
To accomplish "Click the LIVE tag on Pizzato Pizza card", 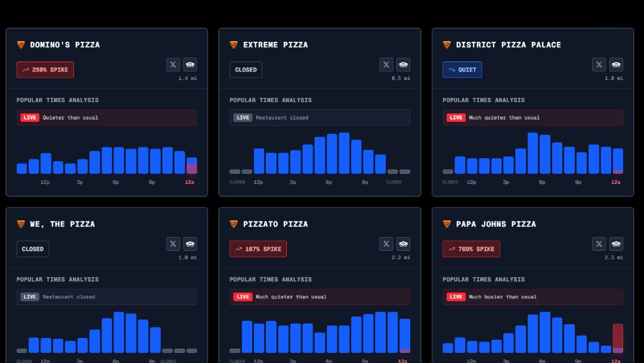I will click(243, 297).
